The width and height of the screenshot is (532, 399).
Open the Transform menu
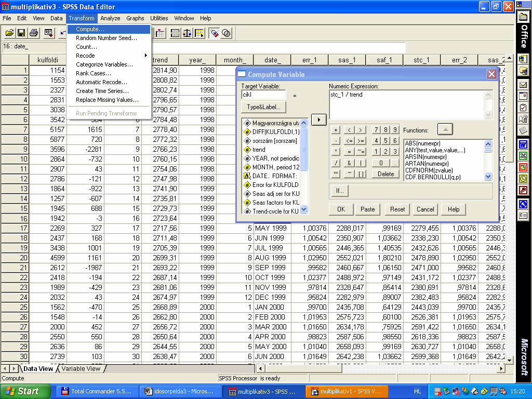coord(82,18)
